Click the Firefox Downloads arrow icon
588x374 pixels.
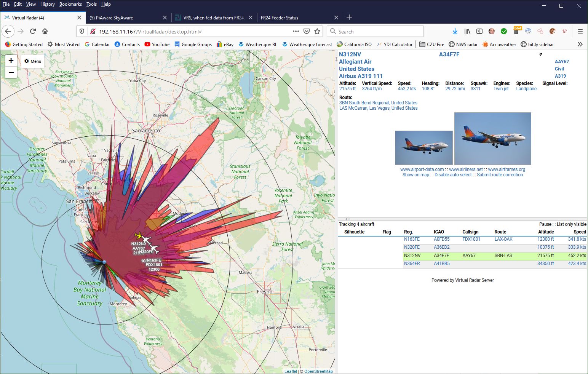[455, 31]
